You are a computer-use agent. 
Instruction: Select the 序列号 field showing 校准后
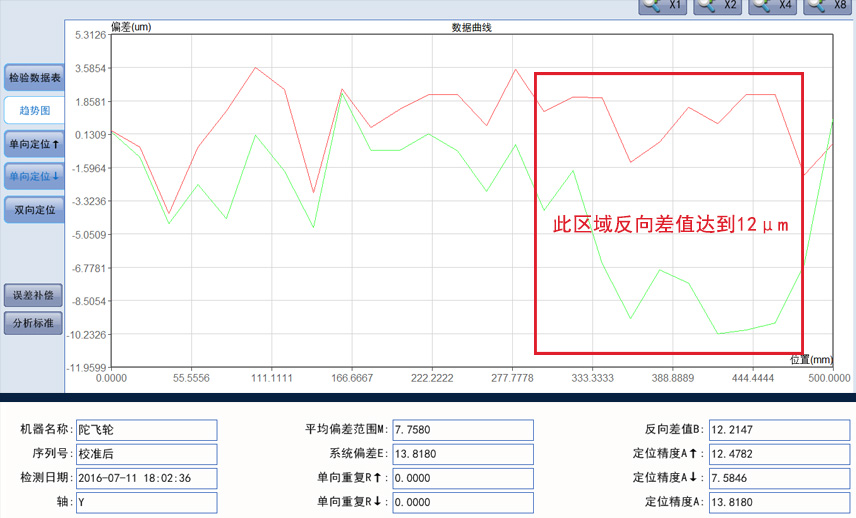pyautogui.click(x=146, y=453)
